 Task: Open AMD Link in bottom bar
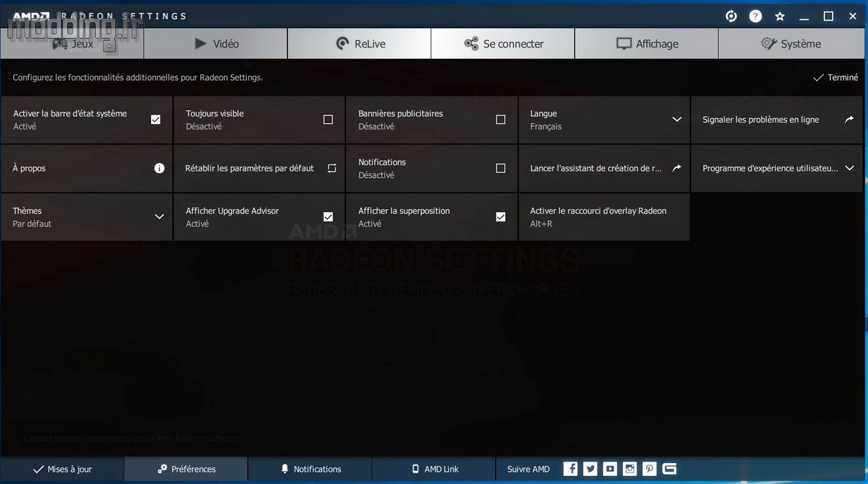click(433, 469)
